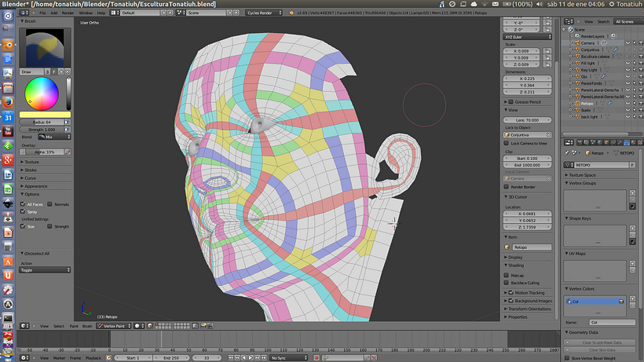Image resolution: width=644 pixels, height=362 pixels.
Task: Open the XYZ Euler rotation mode dropdown
Action: [528, 37]
